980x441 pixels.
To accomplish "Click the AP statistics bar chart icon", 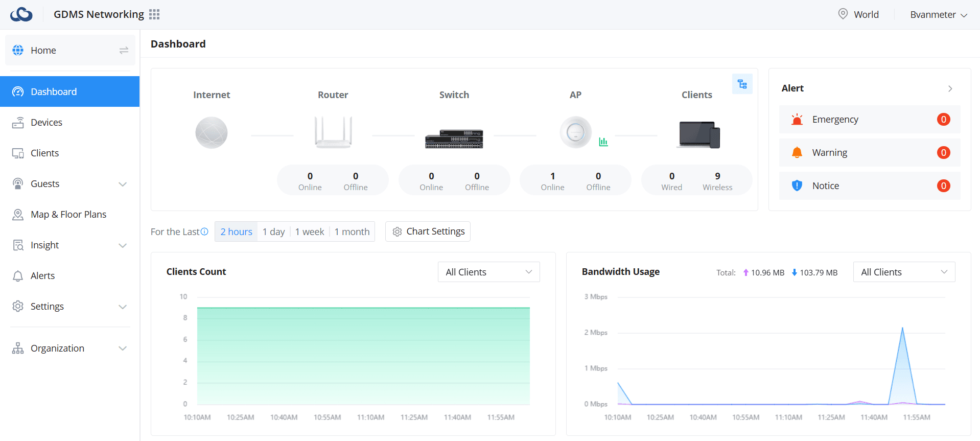I will pyautogui.click(x=603, y=142).
